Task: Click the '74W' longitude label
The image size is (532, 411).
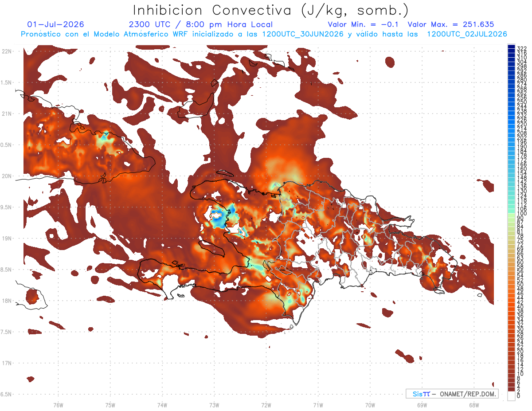Action: (162, 405)
